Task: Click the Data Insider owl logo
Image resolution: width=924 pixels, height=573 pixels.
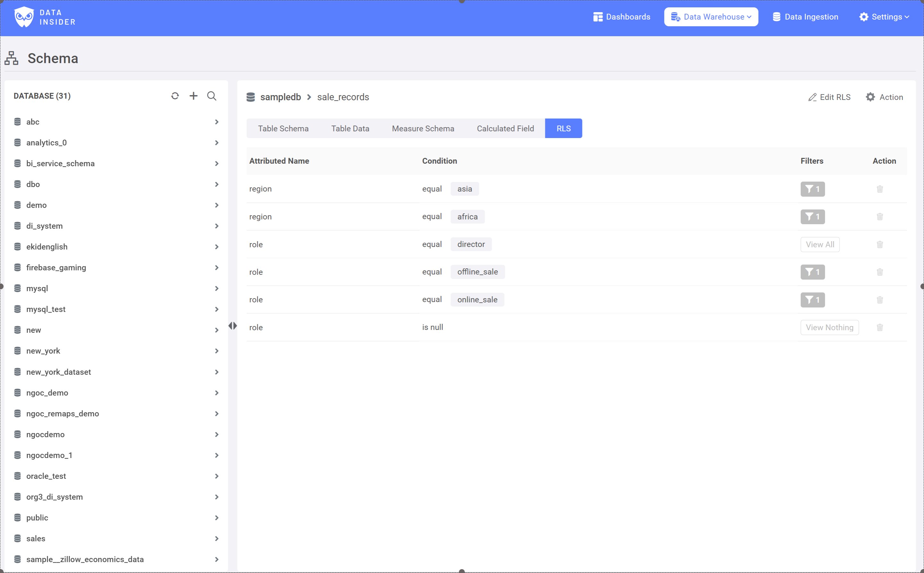Action: (24, 17)
